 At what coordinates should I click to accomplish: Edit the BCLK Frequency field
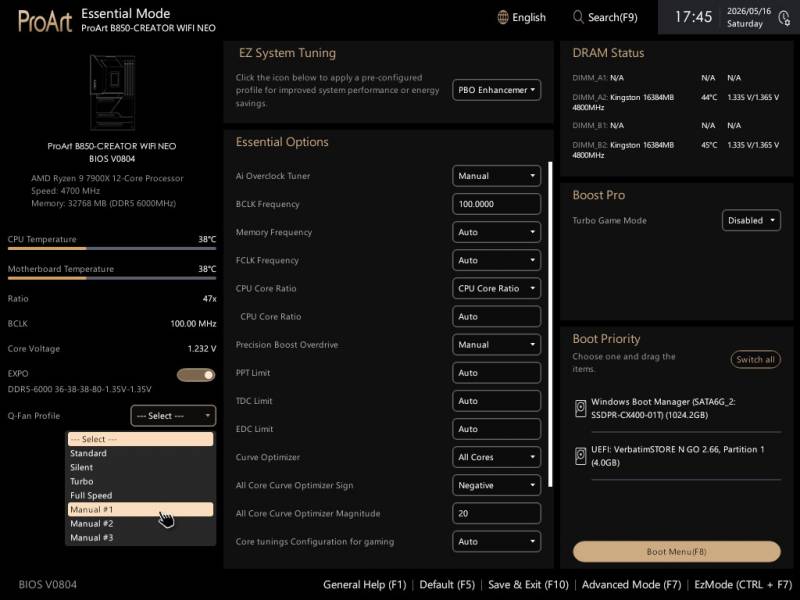pyautogui.click(x=496, y=204)
